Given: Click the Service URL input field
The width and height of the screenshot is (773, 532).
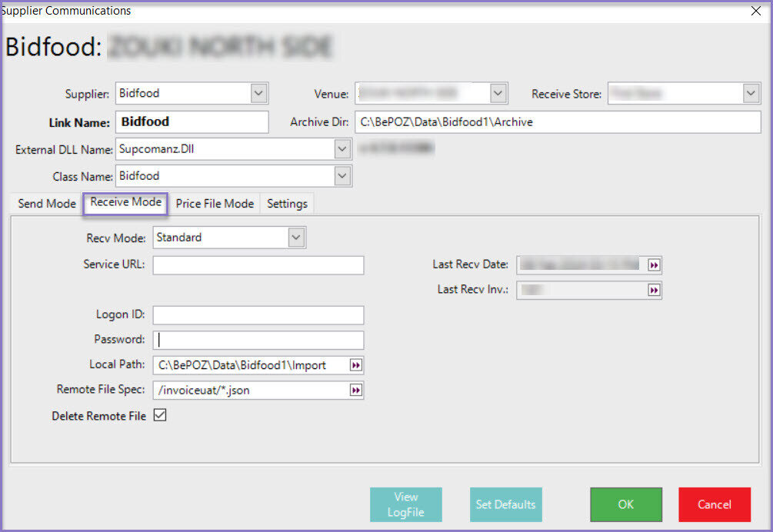Looking at the screenshot, I should 258,265.
